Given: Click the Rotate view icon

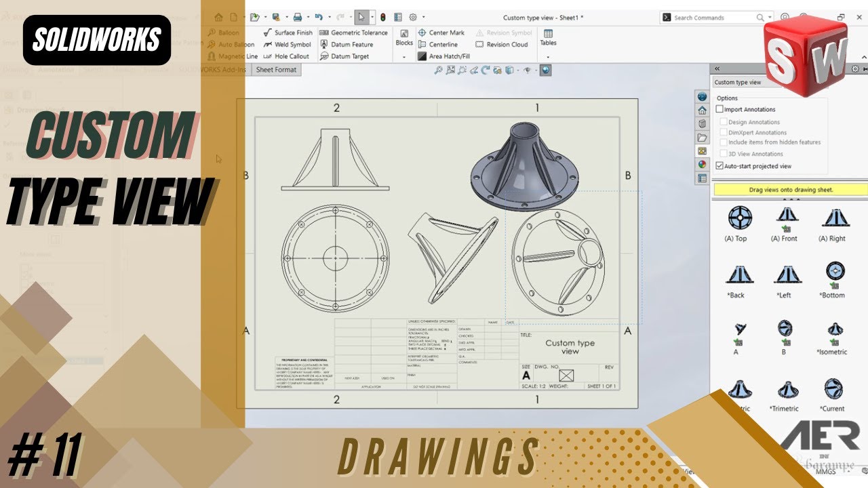Looking at the screenshot, I should 486,70.
